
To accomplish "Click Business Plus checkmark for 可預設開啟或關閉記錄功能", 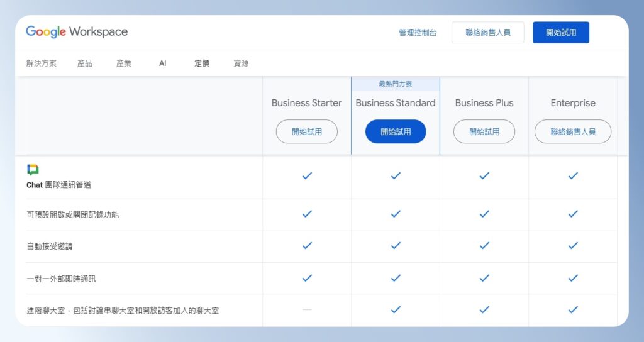I will coord(484,214).
